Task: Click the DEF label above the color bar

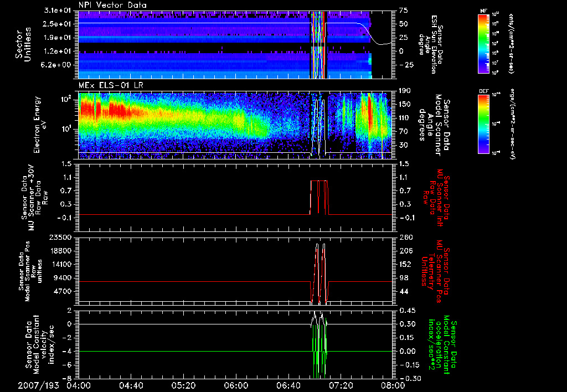Action: click(x=483, y=91)
